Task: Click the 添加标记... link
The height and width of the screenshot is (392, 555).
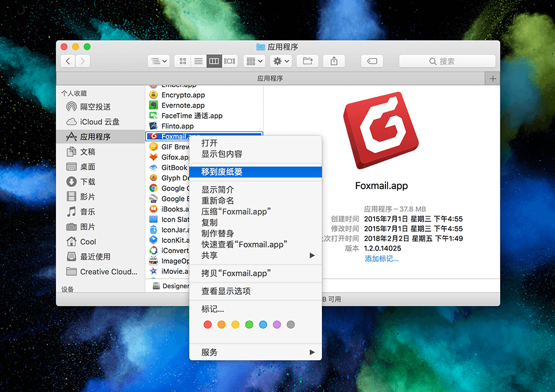Action: (381, 259)
